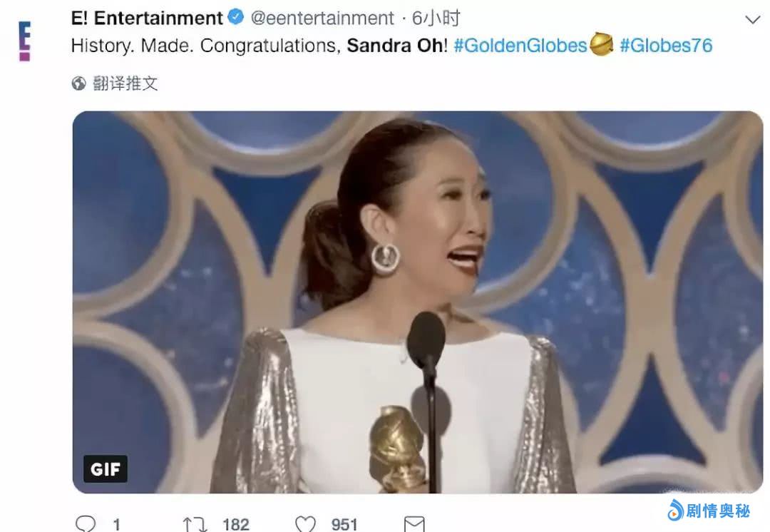Click the 951 likes count
Screen dimensions: 770x532
point(344,524)
